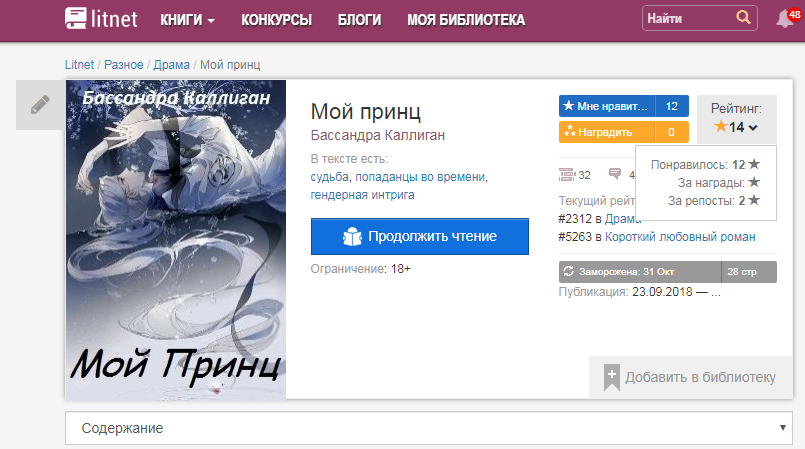Go to МОЯ БИБЛИОТЕКА
Screen dimensions: 805x449
[x=466, y=20]
